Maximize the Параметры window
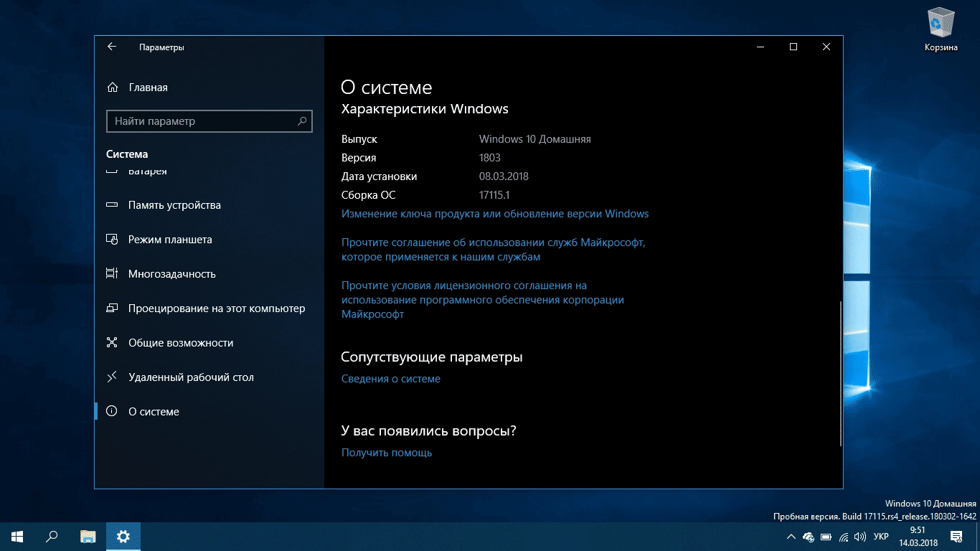 coord(793,47)
